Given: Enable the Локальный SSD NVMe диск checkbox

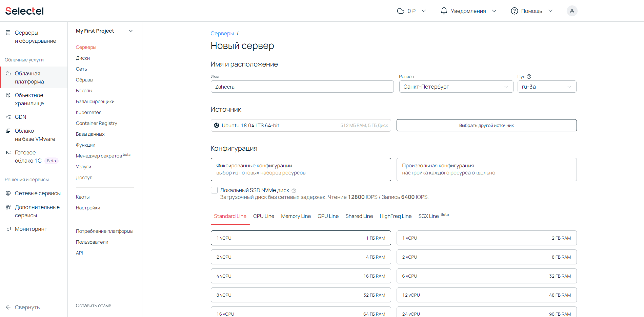Looking at the screenshot, I should (x=214, y=190).
